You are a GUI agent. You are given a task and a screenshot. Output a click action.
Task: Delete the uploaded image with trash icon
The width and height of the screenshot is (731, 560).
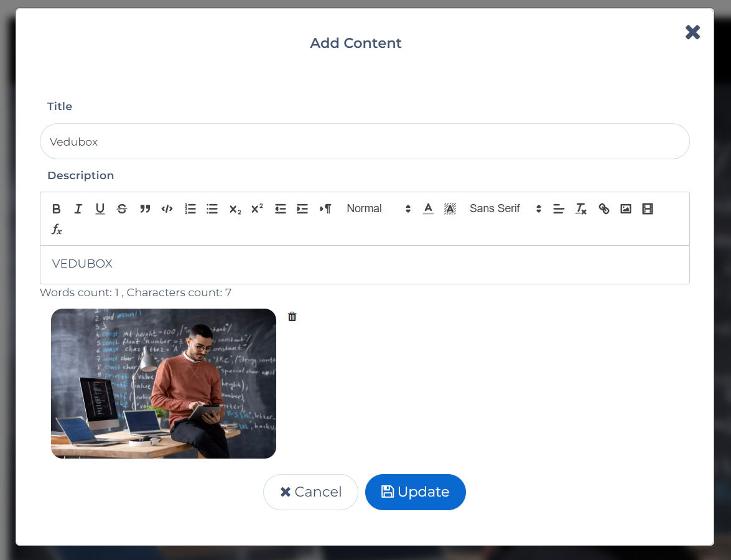292,317
